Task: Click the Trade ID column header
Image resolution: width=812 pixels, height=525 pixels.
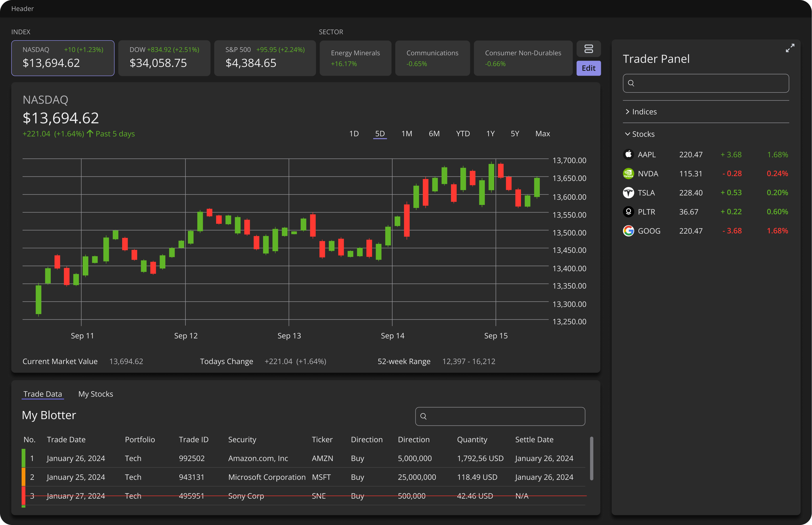Action: tap(194, 440)
